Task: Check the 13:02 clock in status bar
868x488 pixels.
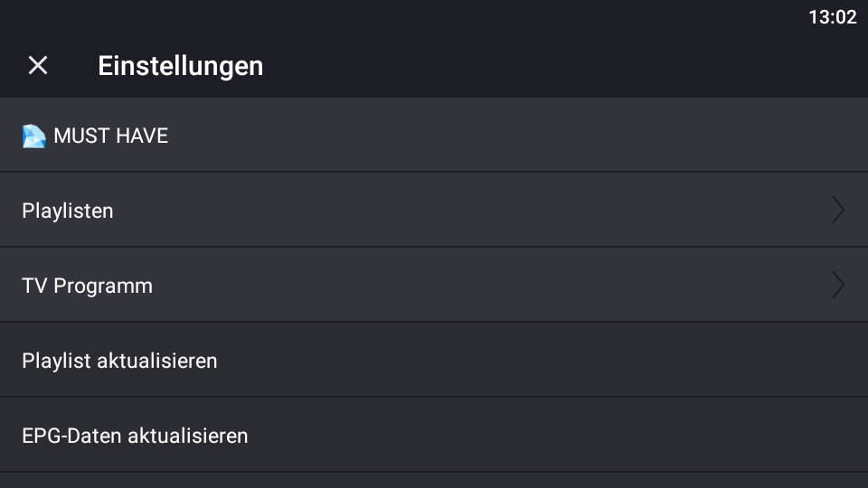Action: [x=833, y=17]
